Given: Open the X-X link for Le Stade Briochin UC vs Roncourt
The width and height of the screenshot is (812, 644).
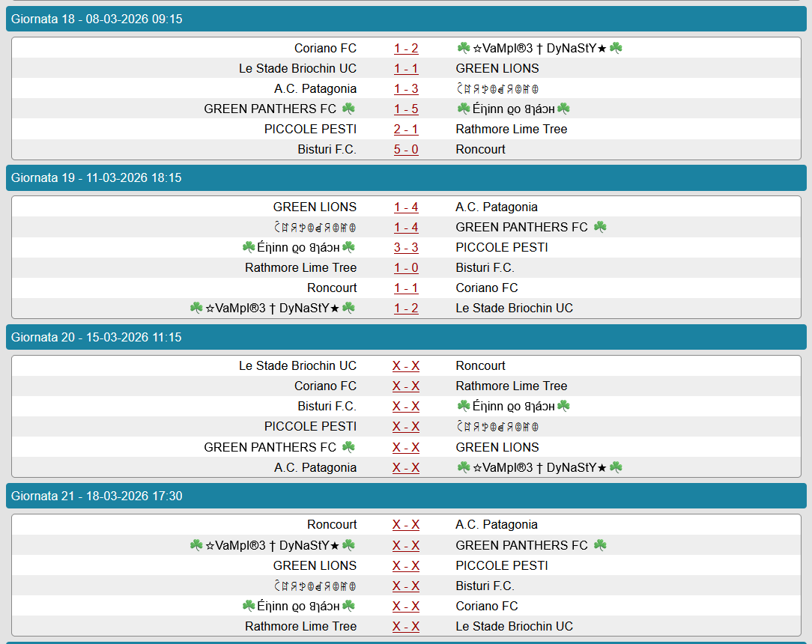Looking at the screenshot, I should (406, 366).
